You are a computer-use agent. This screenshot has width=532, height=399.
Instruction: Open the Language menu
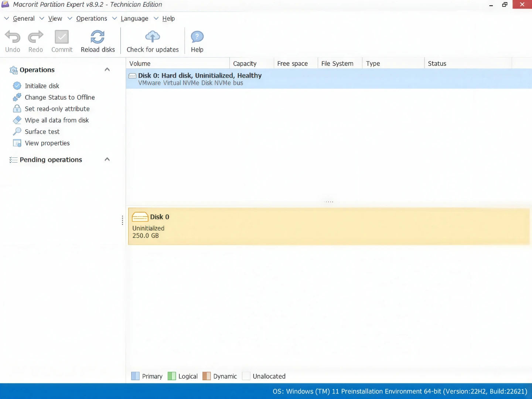pyautogui.click(x=134, y=18)
